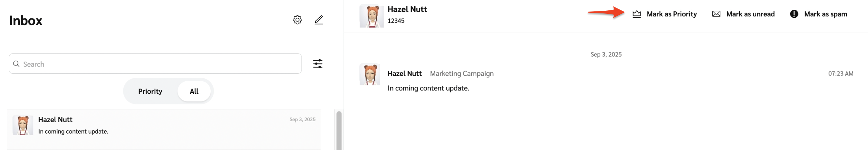The image size is (868, 150).
Task: Click Hazel Nutt avatar beside the message
Action: click(370, 74)
